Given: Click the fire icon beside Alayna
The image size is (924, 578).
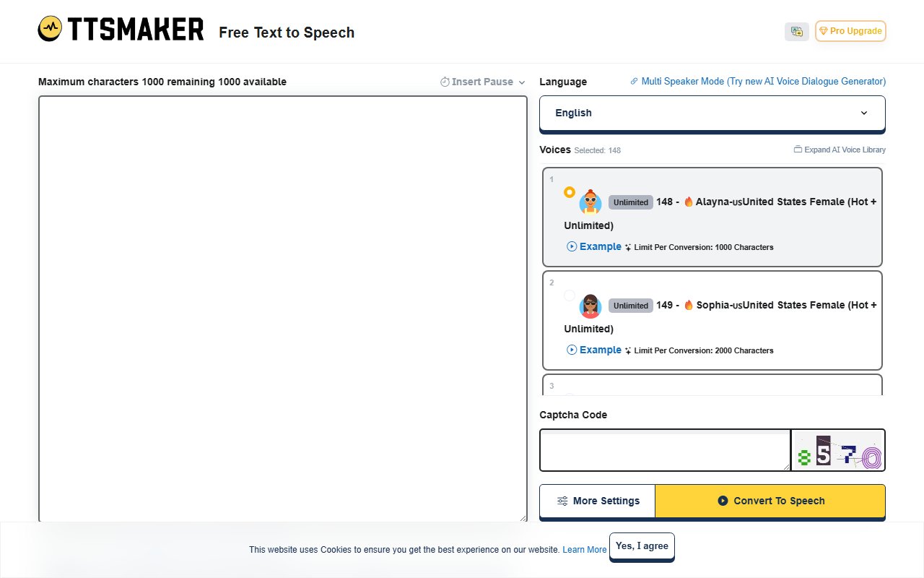Looking at the screenshot, I should (x=689, y=202).
